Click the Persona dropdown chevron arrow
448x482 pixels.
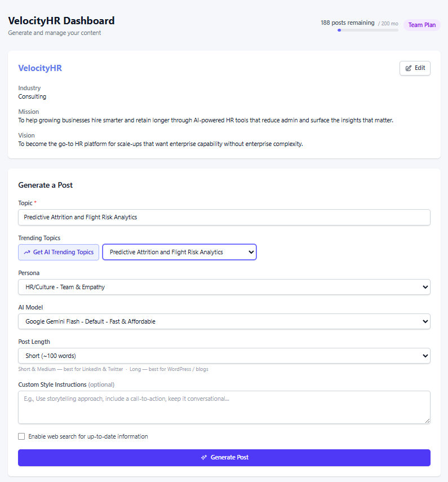click(x=425, y=287)
